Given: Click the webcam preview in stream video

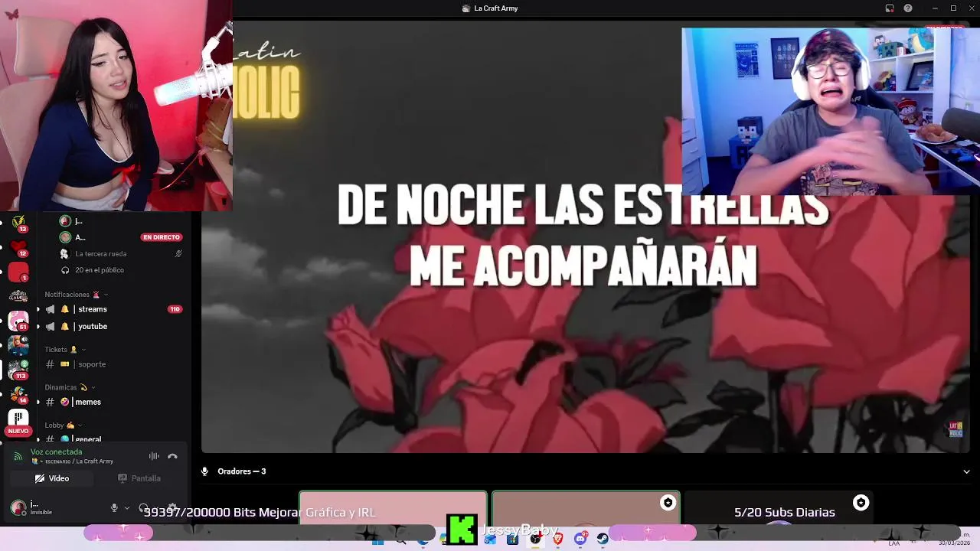Looking at the screenshot, I should [831, 112].
